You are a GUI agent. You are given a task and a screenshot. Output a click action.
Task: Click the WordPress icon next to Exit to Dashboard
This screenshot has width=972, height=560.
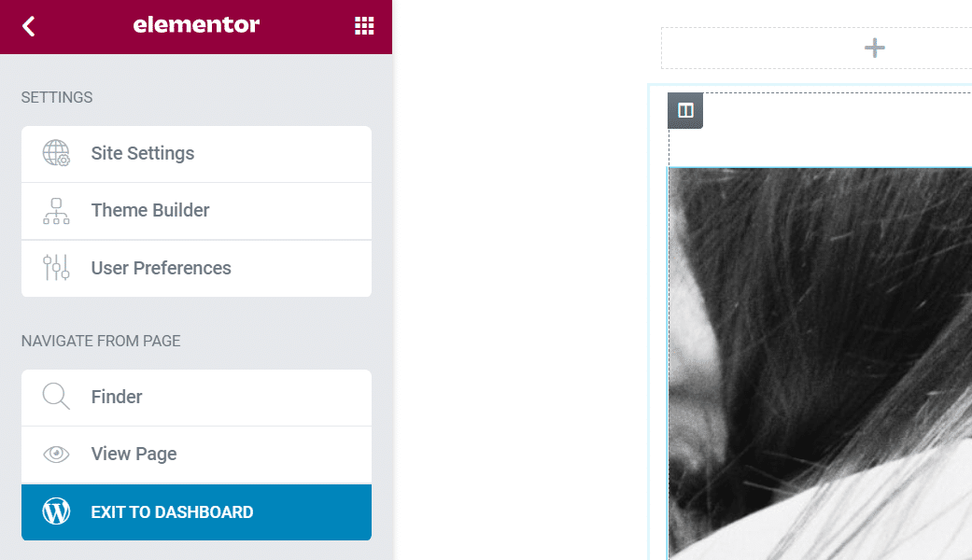pos(56,511)
